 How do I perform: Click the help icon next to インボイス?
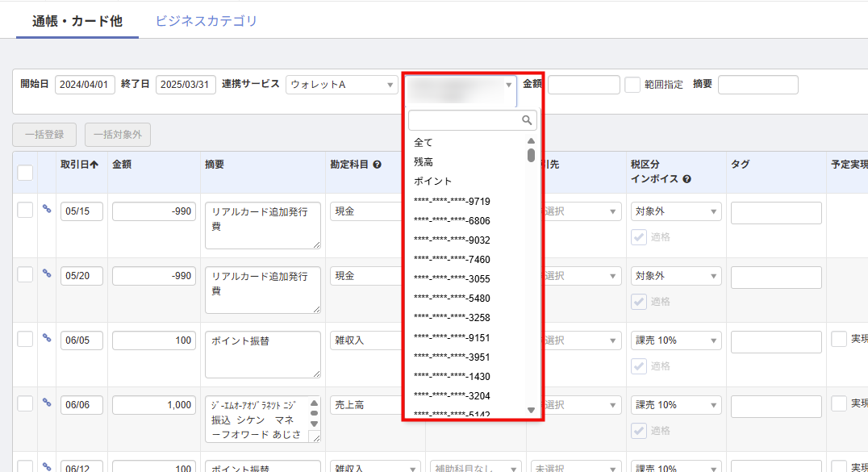tap(686, 179)
